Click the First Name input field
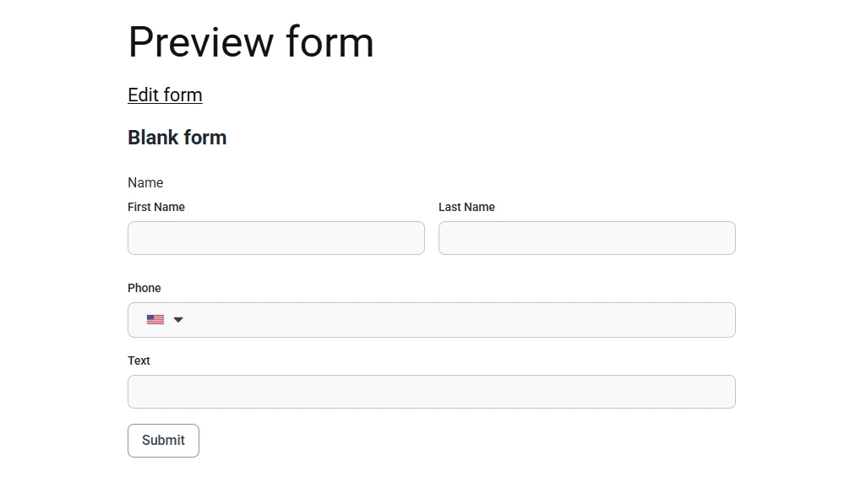 pos(276,238)
